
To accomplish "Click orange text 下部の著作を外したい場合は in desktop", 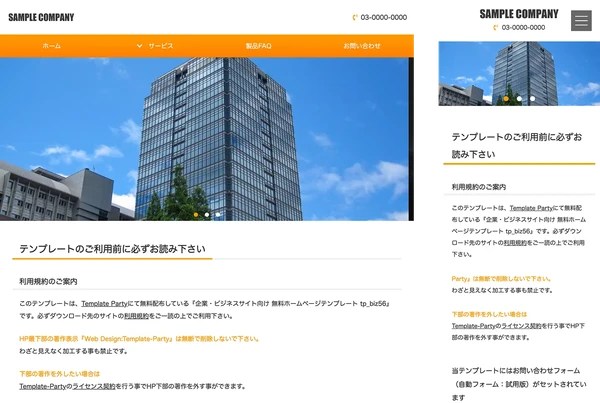I will click(x=59, y=374).
